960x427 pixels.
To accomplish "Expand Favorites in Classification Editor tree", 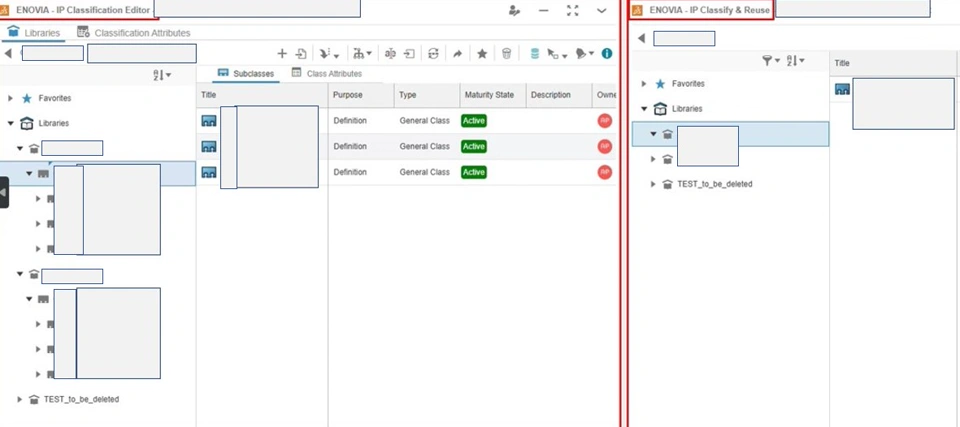I will tap(10, 98).
